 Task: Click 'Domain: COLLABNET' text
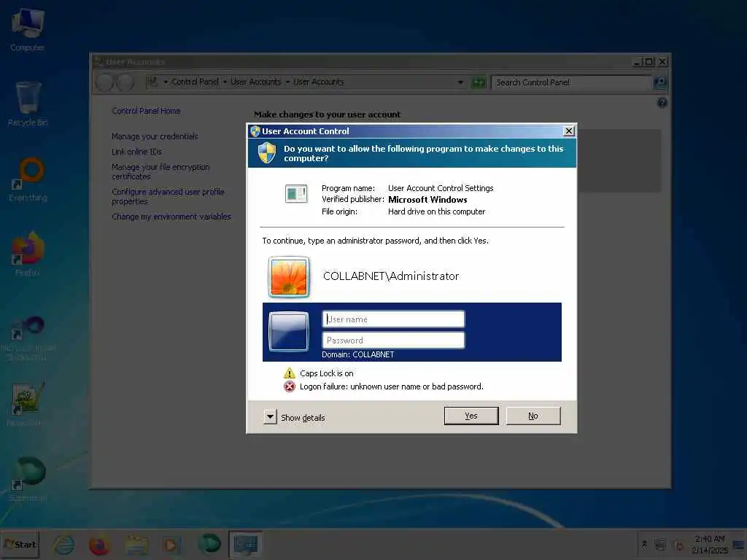[357, 354]
